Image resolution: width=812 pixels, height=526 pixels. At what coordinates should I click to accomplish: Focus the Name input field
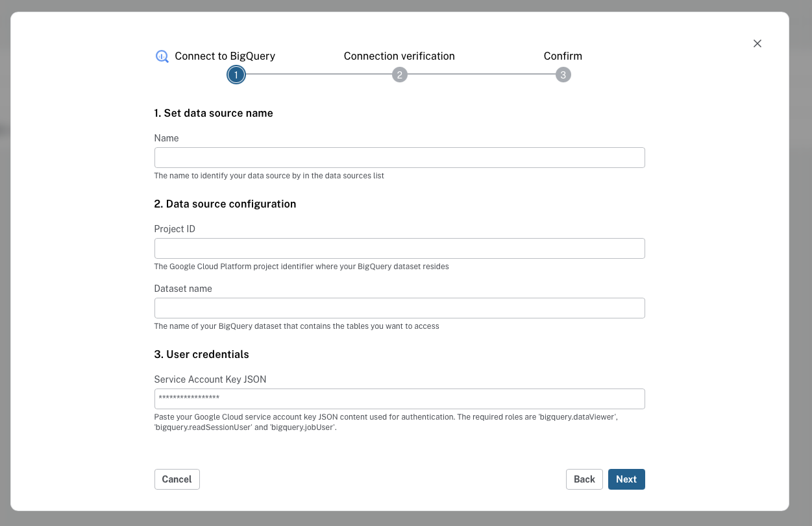[x=400, y=158]
